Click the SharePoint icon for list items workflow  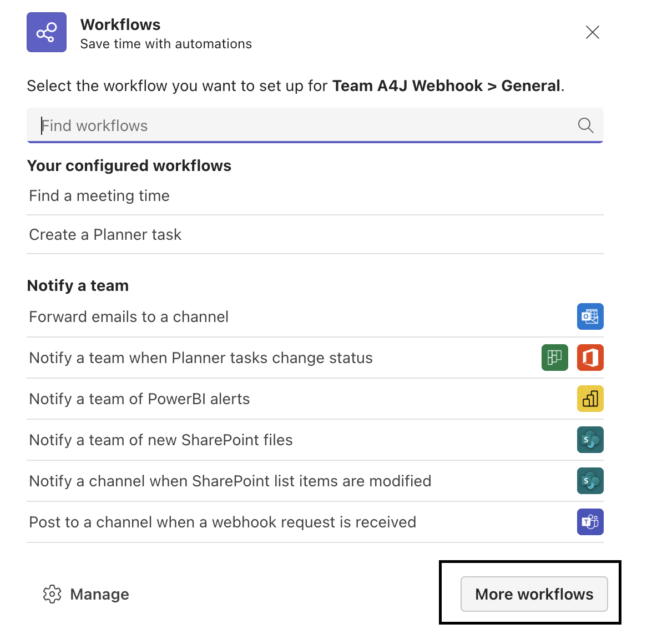(x=590, y=481)
